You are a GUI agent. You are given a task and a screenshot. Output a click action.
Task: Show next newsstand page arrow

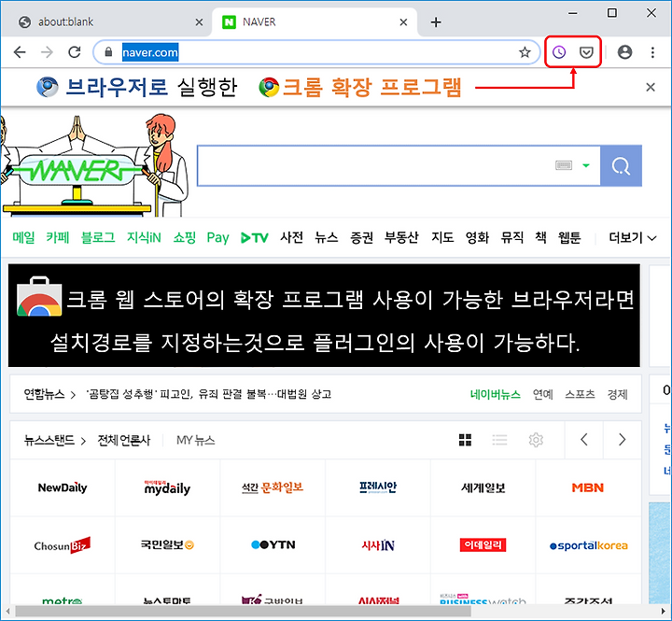623,440
